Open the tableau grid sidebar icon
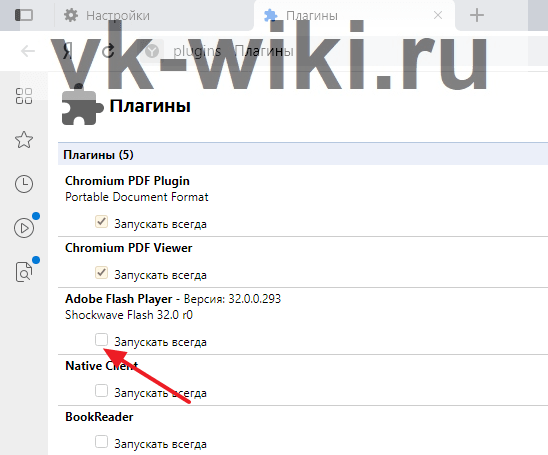Screen dimensions: 548x455 [x=24, y=96]
